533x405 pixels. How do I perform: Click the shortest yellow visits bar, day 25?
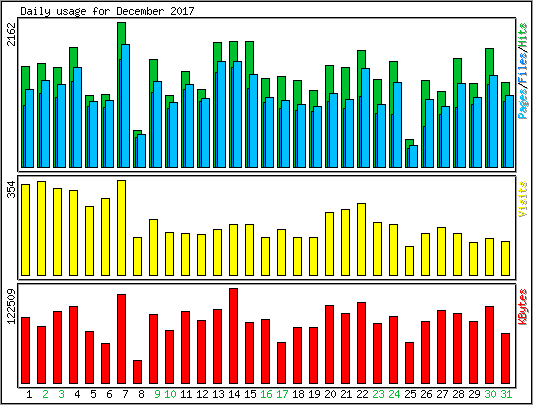409,261
